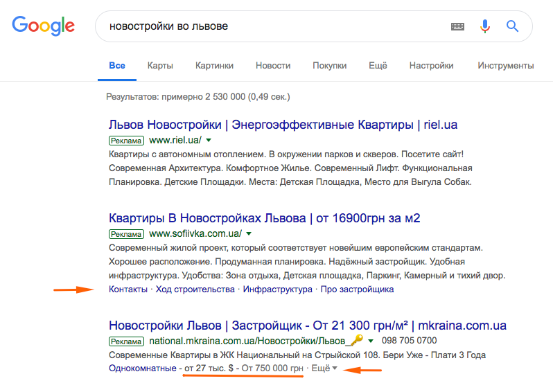Open the Контакты sitelink
553x392 pixels.
(128, 289)
